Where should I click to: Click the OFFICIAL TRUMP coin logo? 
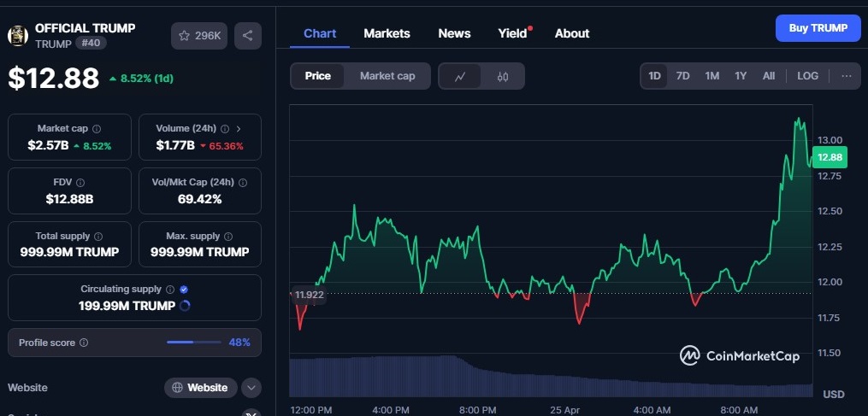(x=18, y=35)
